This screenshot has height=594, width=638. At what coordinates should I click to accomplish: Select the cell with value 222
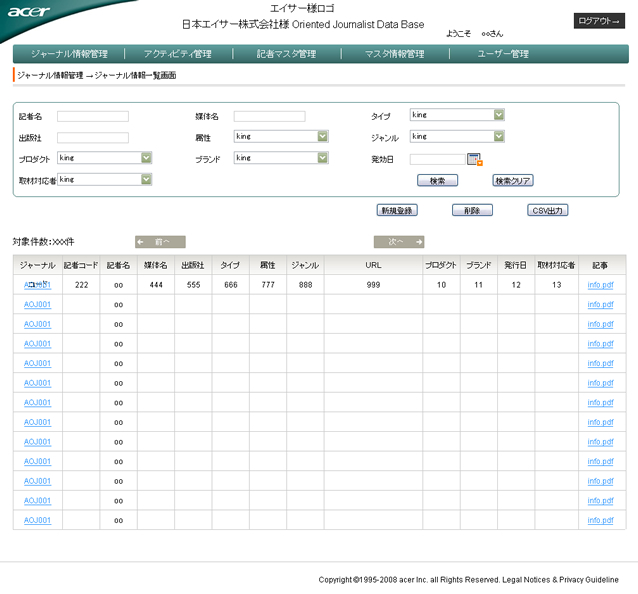pyautogui.click(x=81, y=285)
